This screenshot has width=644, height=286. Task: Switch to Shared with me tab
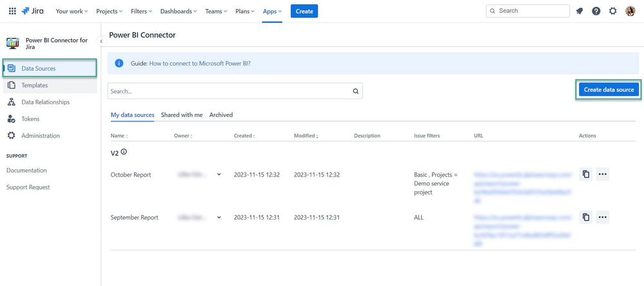click(182, 115)
